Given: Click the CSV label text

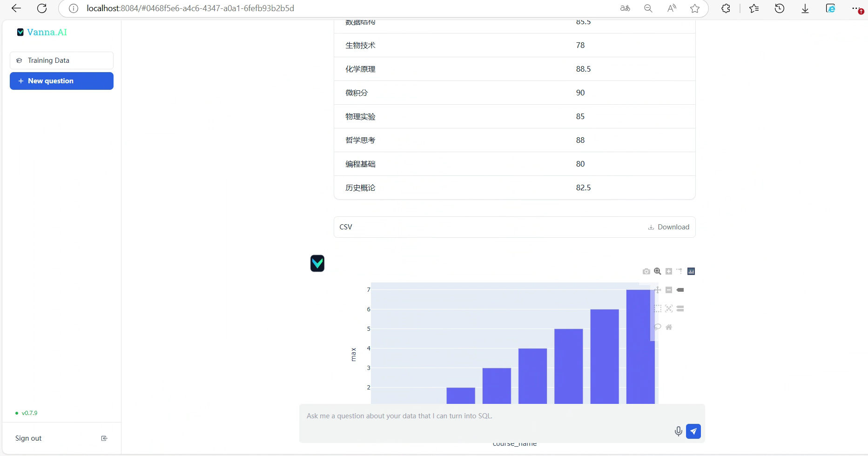Looking at the screenshot, I should (346, 227).
